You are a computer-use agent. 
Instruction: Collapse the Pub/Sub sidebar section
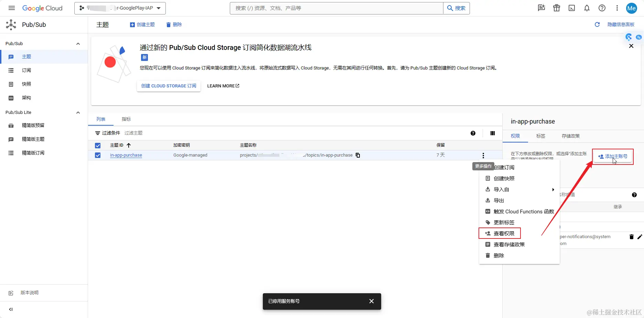point(78,44)
